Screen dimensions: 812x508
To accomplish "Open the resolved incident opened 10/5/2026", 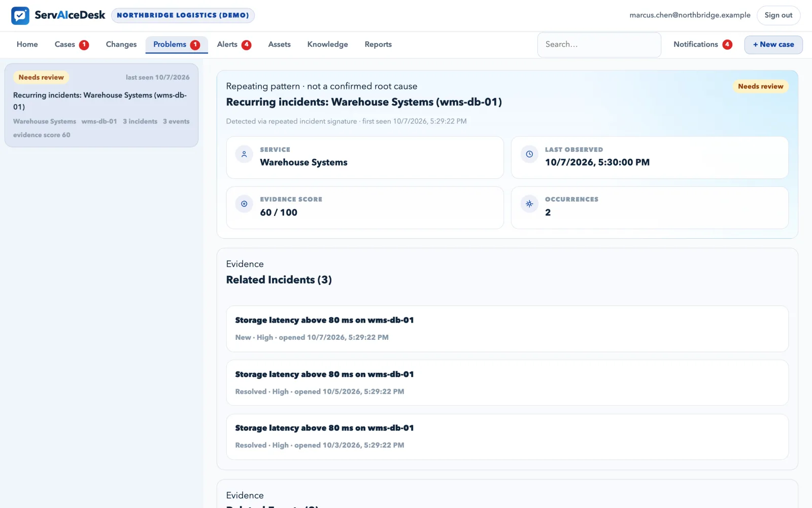I will 507,383.
